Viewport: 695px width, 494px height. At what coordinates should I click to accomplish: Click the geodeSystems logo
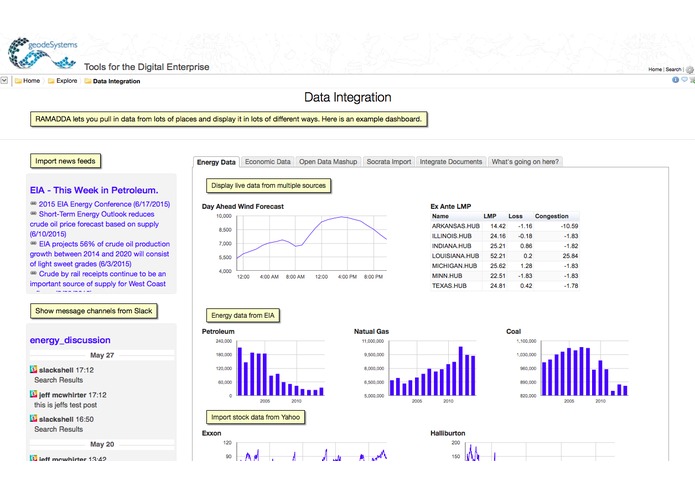point(43,53)
